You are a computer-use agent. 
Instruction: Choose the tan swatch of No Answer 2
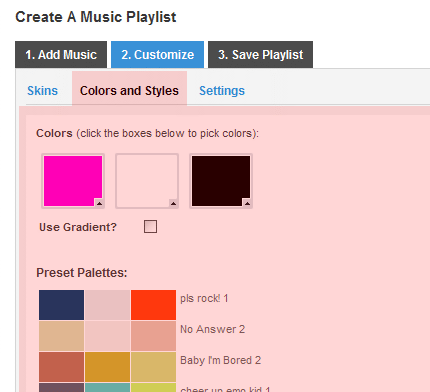(x=61, y=336)
